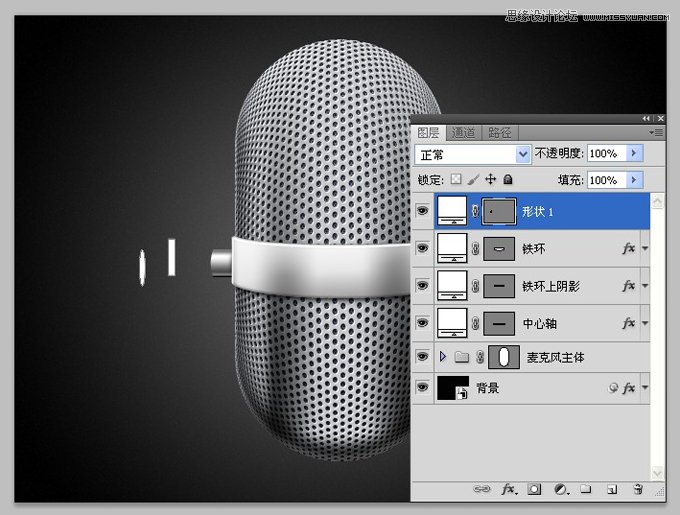This screenshot has width=680, height=515.
Task: Collapse the layers panel with double-arrow icon
Action: pos(646,118)
